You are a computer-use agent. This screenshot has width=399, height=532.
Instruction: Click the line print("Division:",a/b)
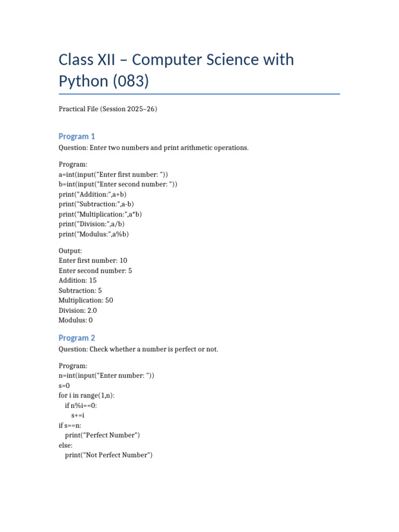coord(91,224)
